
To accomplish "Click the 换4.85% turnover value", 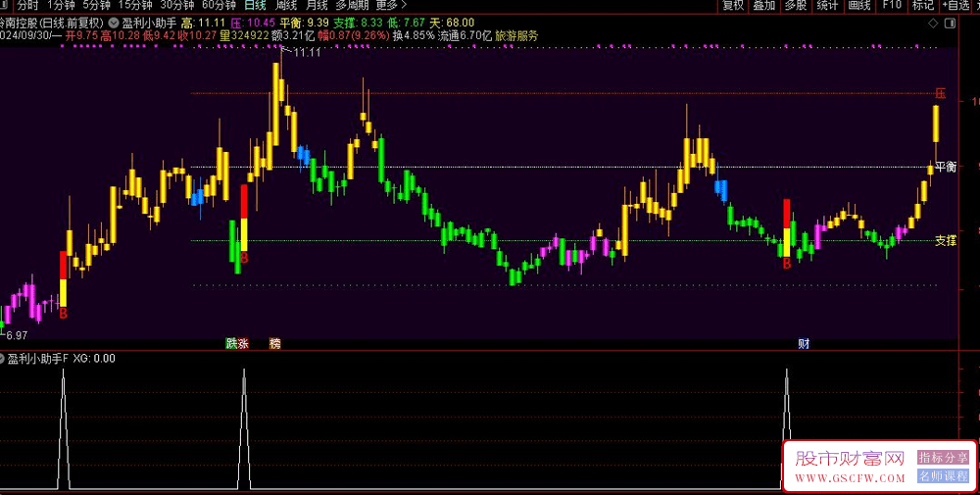I will pos(414,36).
